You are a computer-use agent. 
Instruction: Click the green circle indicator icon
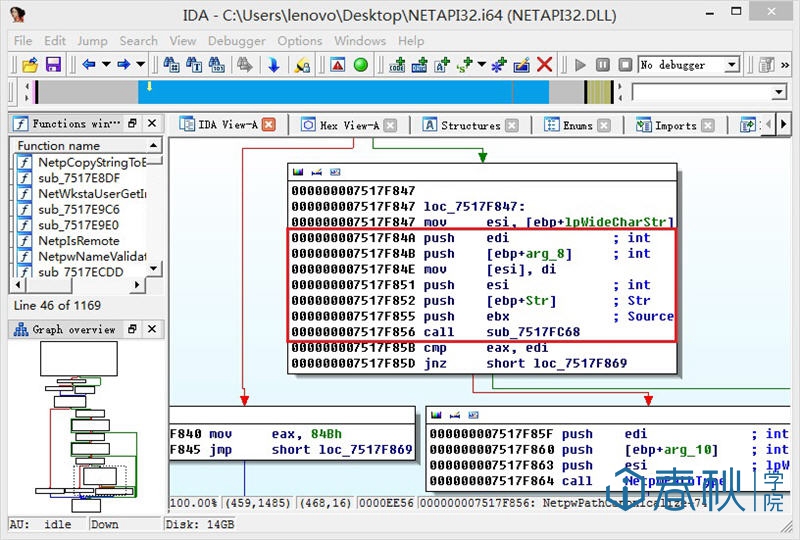(x=361, y=65)
